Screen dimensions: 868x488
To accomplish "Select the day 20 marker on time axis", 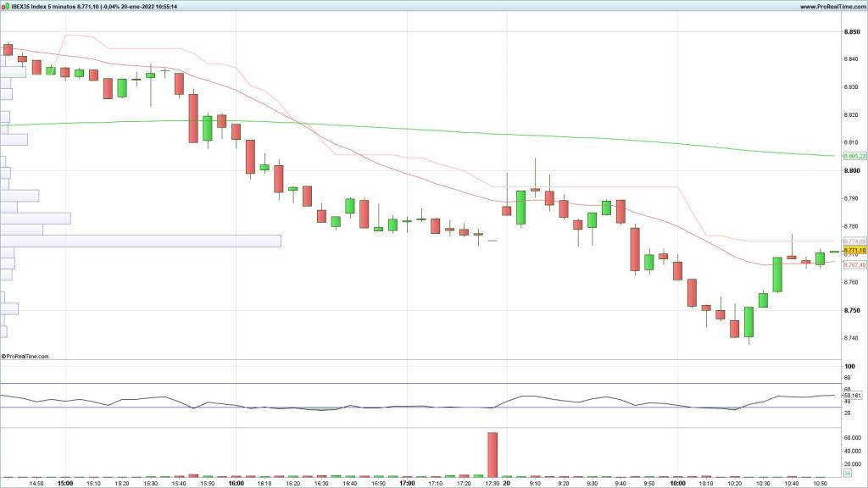I will [506, 484].
